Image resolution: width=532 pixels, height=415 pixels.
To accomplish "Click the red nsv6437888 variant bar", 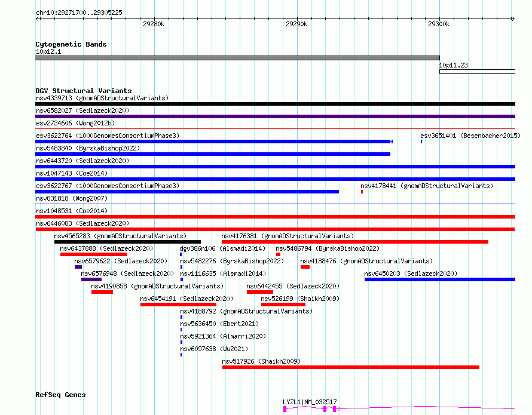I will click(x=94, y=254).
